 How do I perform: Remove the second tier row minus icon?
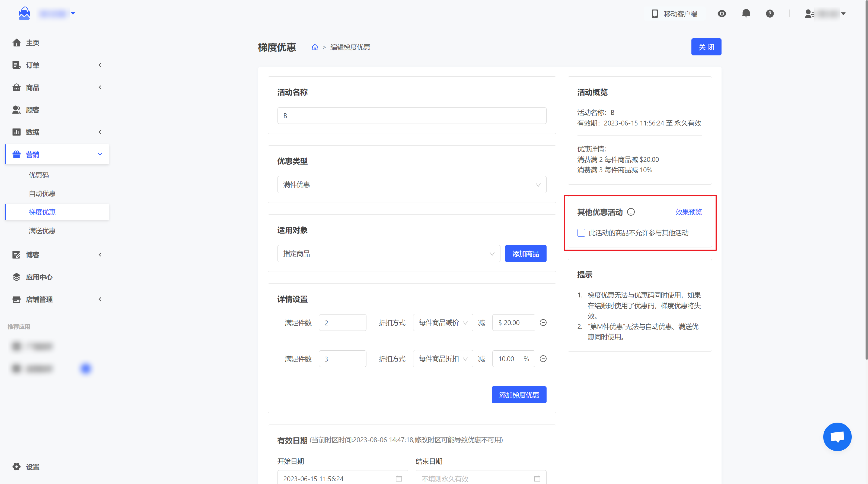point(543,359)
